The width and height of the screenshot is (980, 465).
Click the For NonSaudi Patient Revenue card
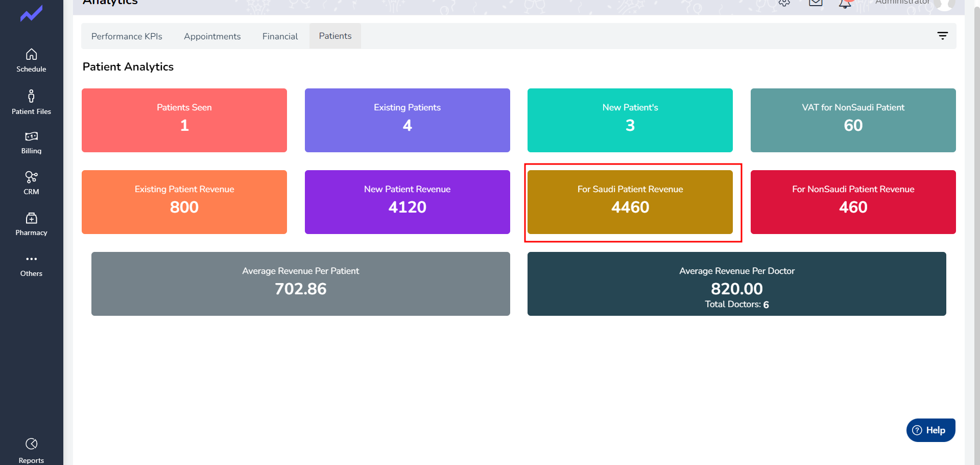(853, 202)
